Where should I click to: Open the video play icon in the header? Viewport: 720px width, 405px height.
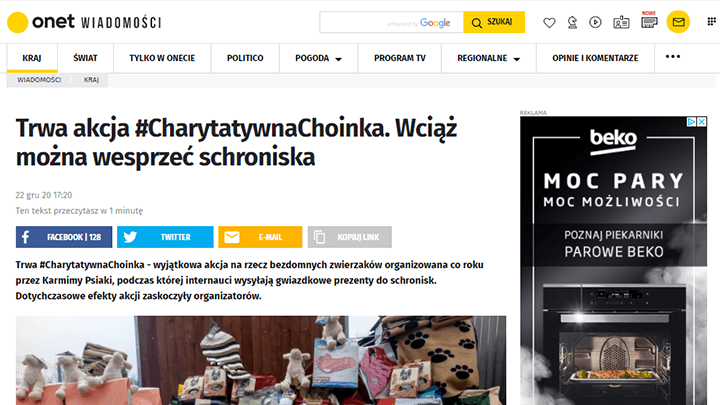(596, 22)
